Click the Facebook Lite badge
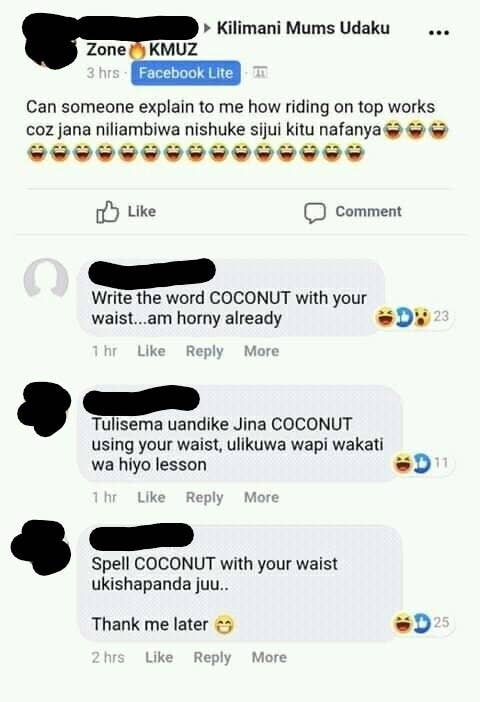This screenshot has height=702, width=480. tap(185, 73)
